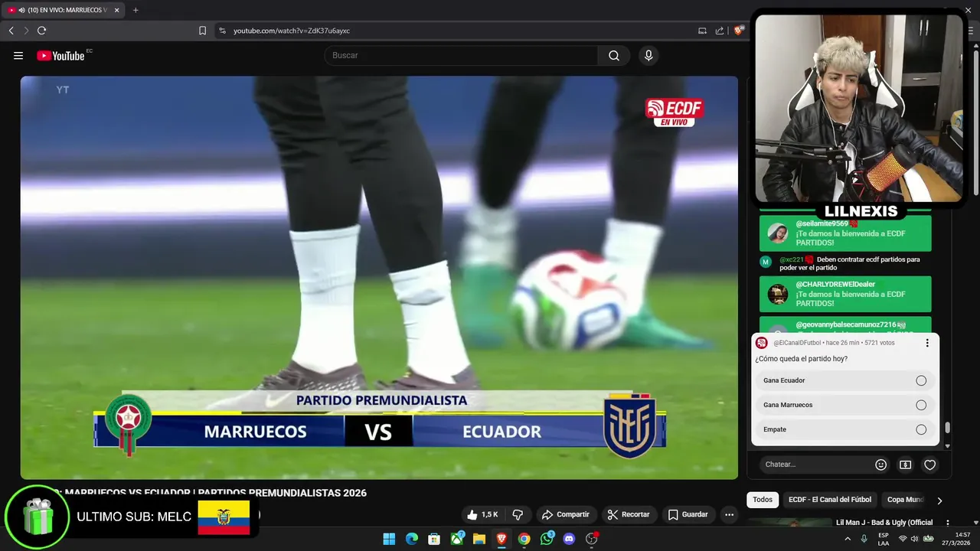Like the video with the thumbs up
980x551 pixels.
pyautogui.click(x=482, y=514)
